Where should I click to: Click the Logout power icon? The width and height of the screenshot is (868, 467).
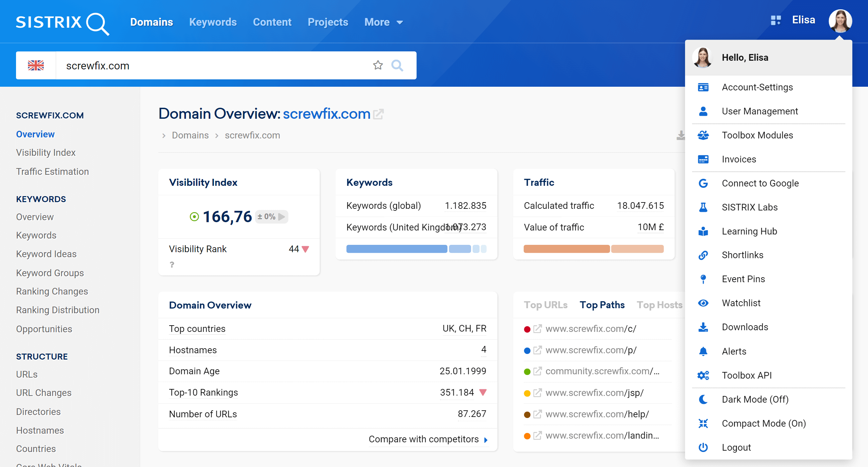[x=703, y=447]
